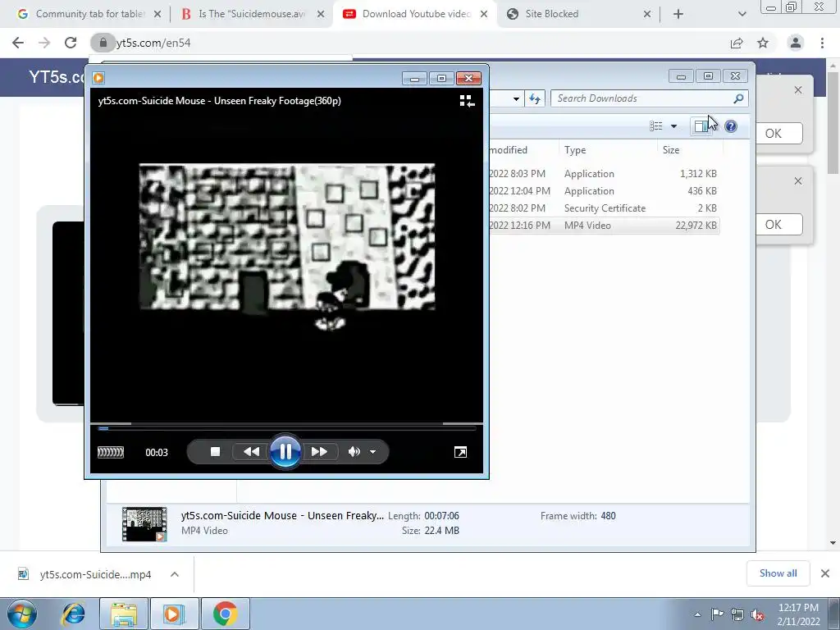
Task: Sort files by the Size column
Action: [x=690, y=150]
